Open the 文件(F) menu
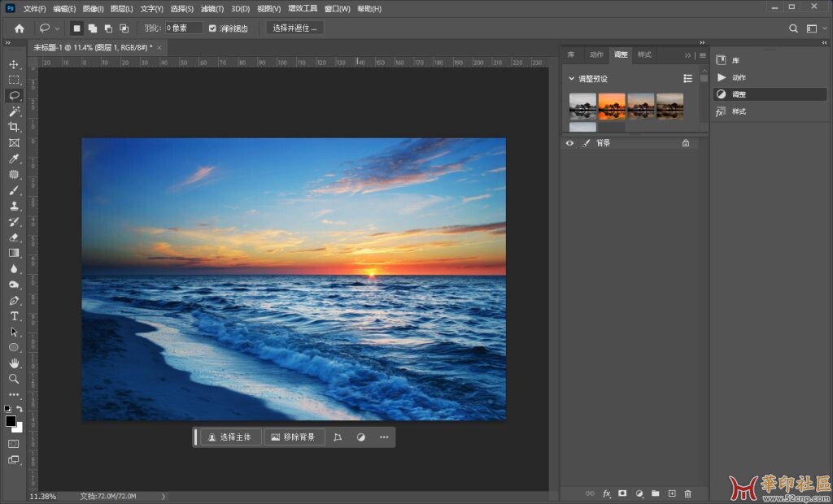Image resolution: width=833 pixels, height=504 pixels. [x=34, y=9]
